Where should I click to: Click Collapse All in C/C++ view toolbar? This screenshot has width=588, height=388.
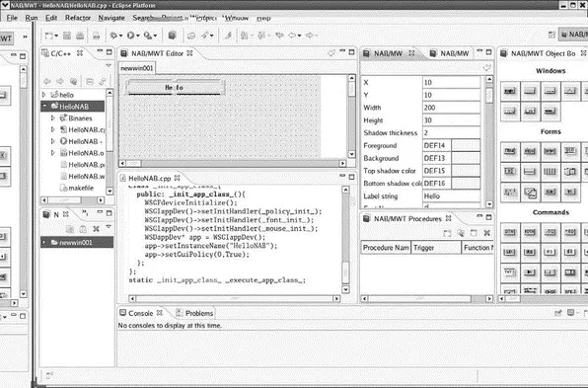(x=89, y=81)
